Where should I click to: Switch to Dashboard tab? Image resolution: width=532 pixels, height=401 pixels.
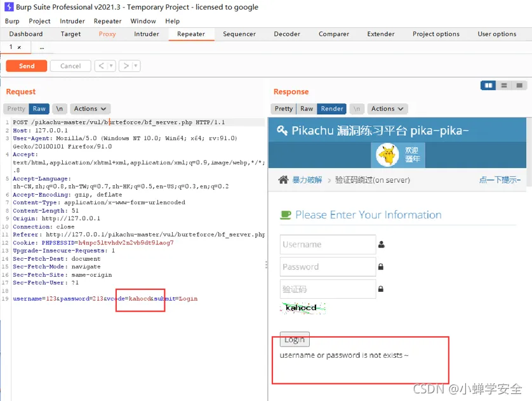26,34
